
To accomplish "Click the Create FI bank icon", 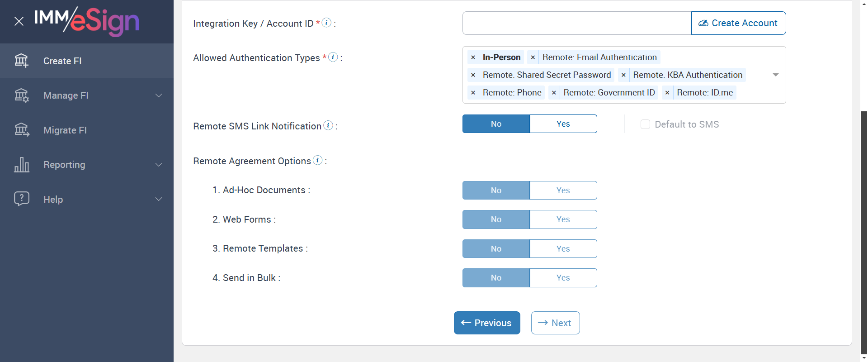I will [x=21, y=61].
